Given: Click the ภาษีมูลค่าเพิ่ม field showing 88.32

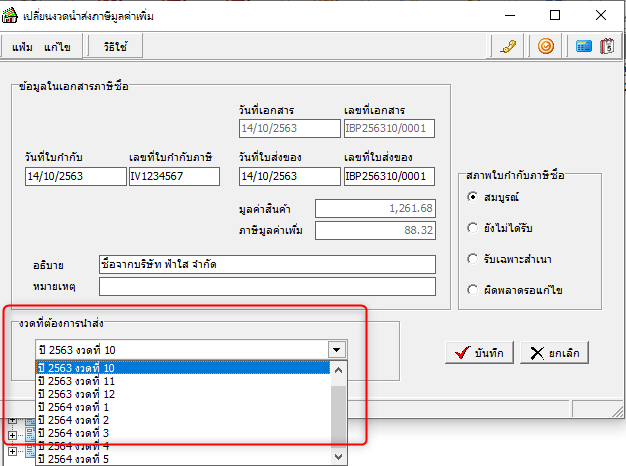Looking at the screenshot, I should coord(375,230).
